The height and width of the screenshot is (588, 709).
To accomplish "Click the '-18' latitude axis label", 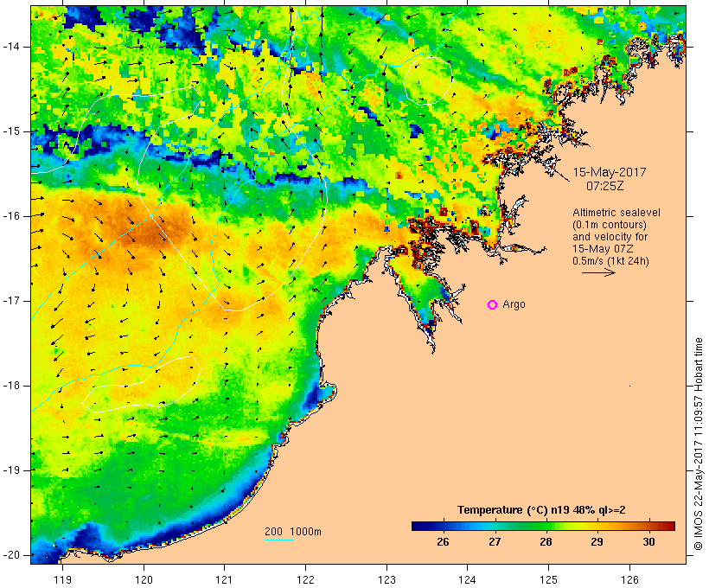I will pos(11,386).
